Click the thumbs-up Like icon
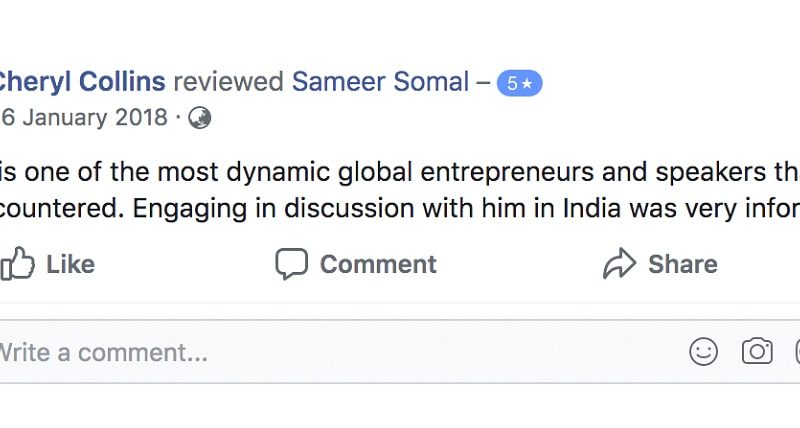 (17, 264)
